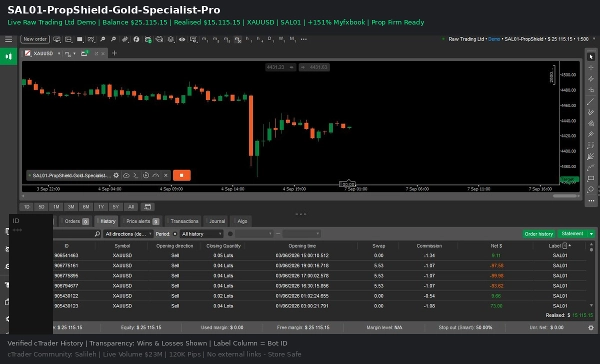Open the hamburger main menu

8,39
